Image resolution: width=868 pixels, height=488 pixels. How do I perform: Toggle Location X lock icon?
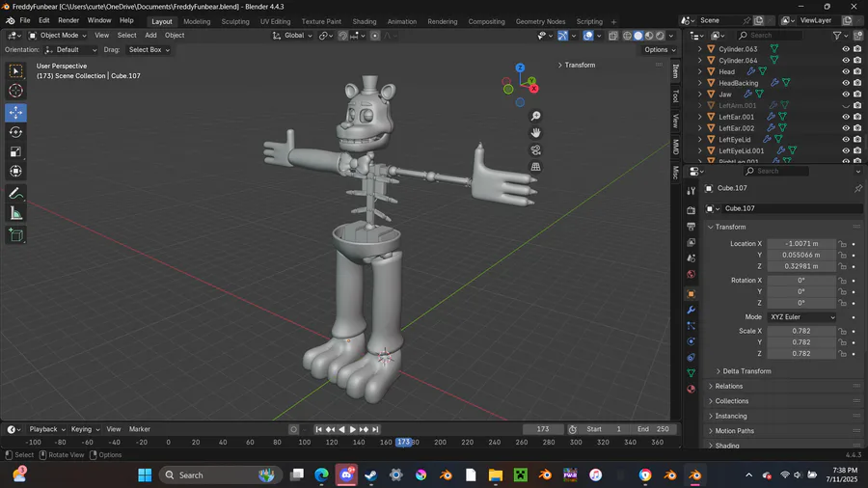click(x=842, y=244)
